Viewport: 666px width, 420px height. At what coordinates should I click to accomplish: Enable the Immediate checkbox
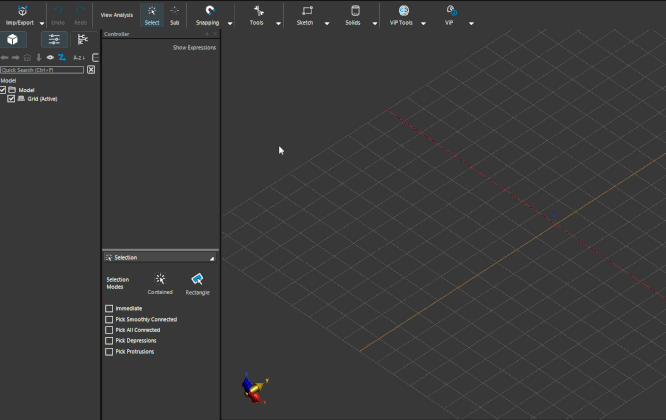coord(109,308)
